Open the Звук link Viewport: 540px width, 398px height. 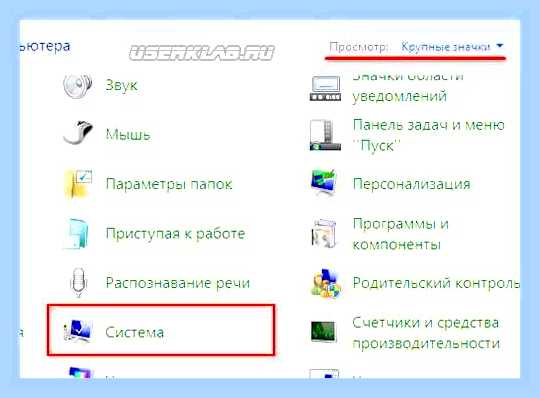[x=121, y=85]
